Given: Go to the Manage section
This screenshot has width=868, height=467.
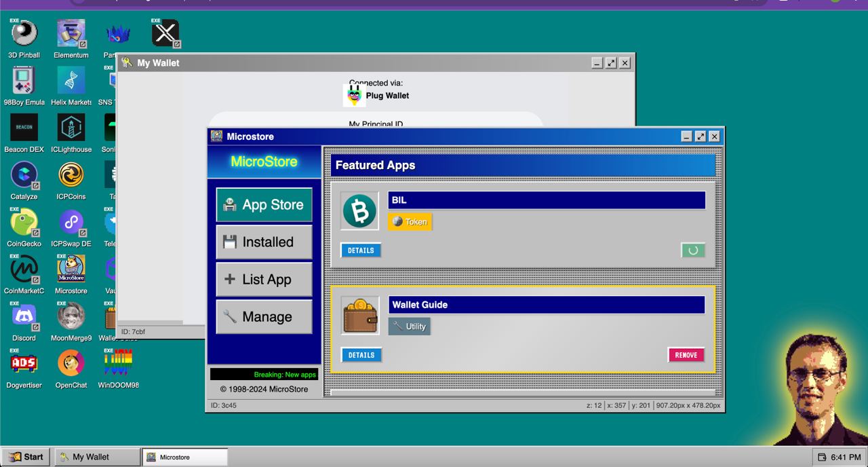Looking at the screenshot, I should pyautogui.click(x=264, y=317).
